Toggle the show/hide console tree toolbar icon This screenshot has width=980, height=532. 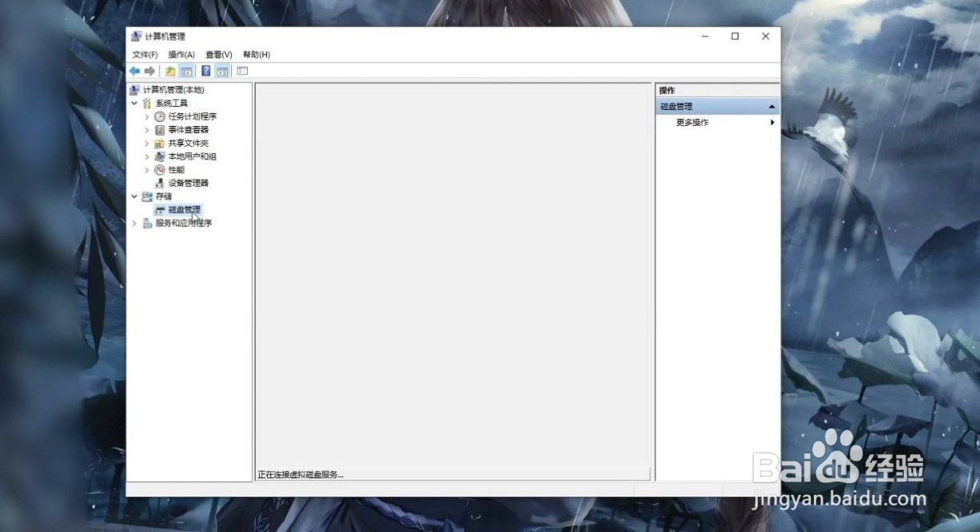click(x=185, y=71)
